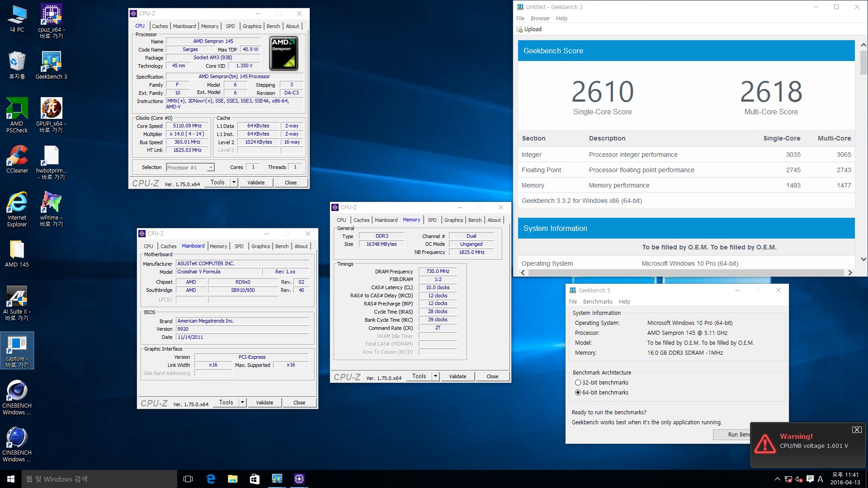Click the DRAM Frequency value 730.0 MHz
This screenshot has height=488, width=868.
click(438, 272)
